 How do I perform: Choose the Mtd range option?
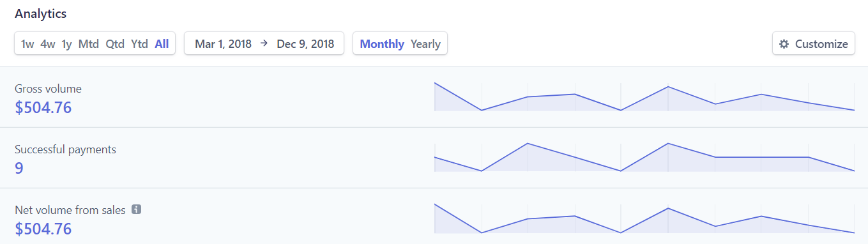tap(89, 44)
